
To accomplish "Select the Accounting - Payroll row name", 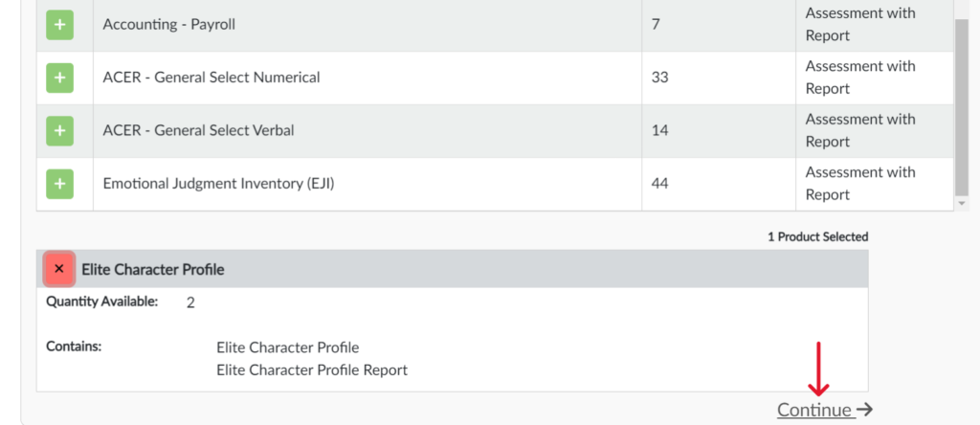I will pos(168,25).
